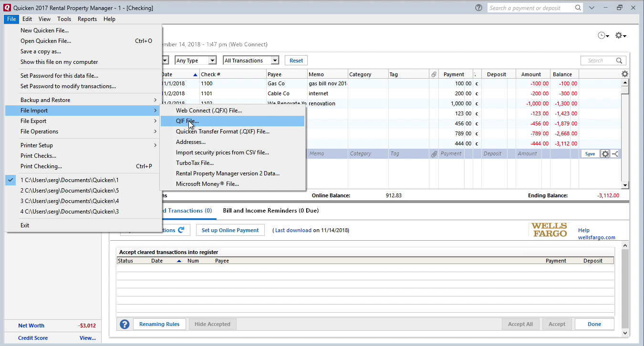
Task: Open the clock reminders icon
Action: tap(603, 36)
